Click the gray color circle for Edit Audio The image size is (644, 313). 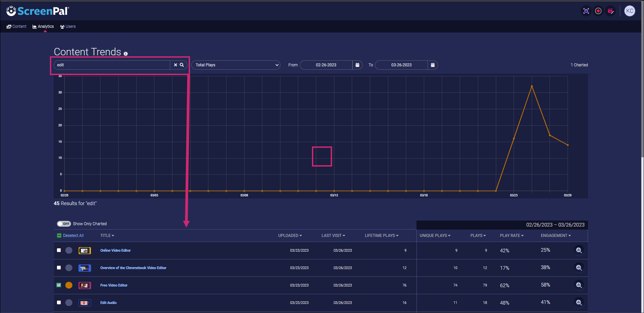[69, 303]
